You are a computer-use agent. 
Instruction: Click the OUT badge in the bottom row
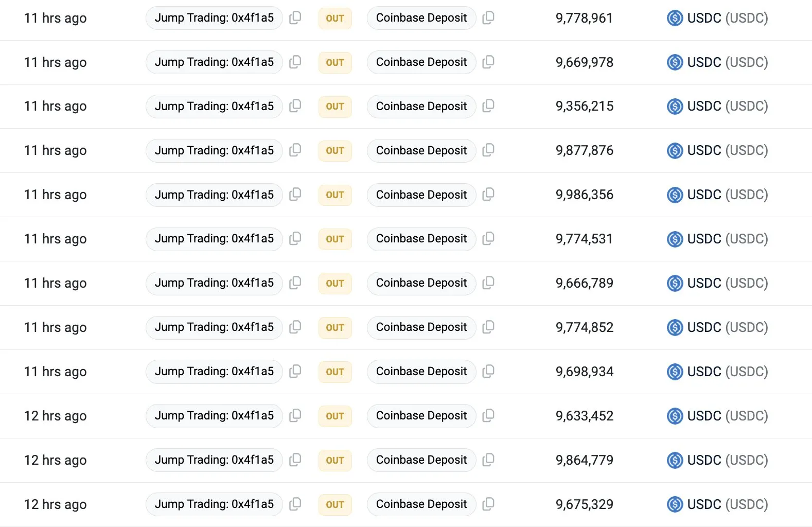tap(335, 504)
